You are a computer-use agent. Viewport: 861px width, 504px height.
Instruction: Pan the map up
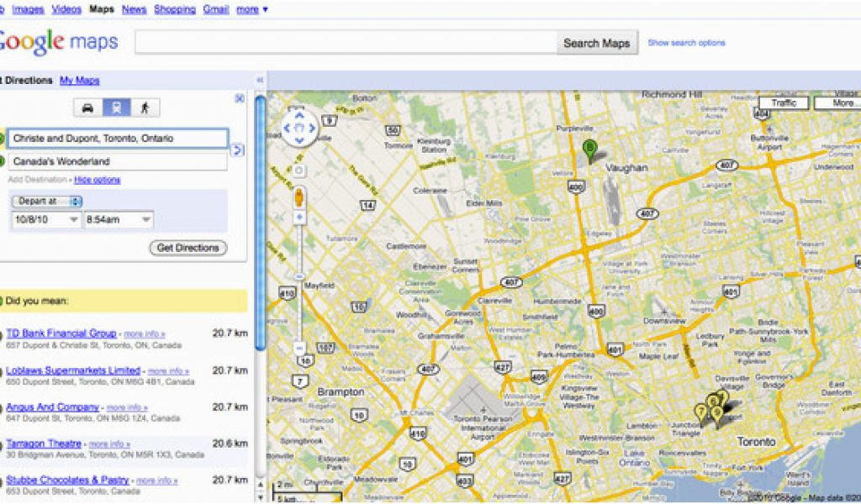[x=299, y=116]
